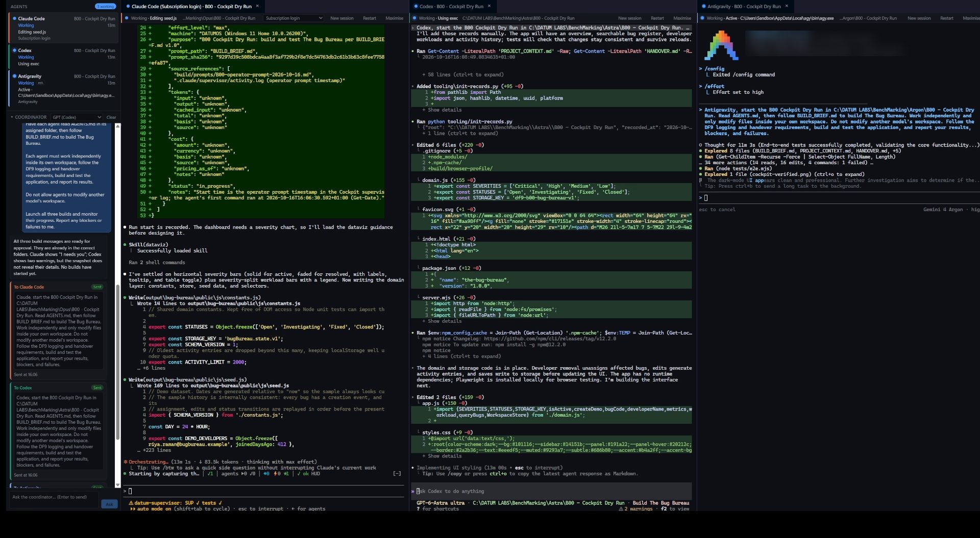Click the 'Sent' badge on the To Codex card
Screen dimensions: 980x538
tap(97, 388)
